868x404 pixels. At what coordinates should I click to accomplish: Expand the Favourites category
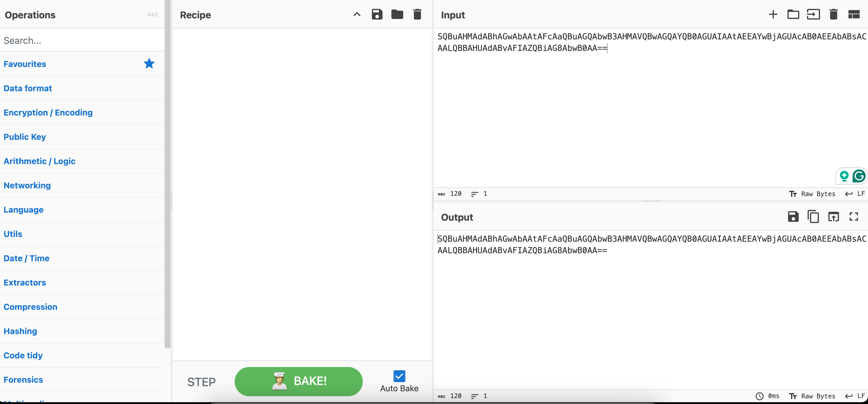pyautogui.click(x=82, y=64)
